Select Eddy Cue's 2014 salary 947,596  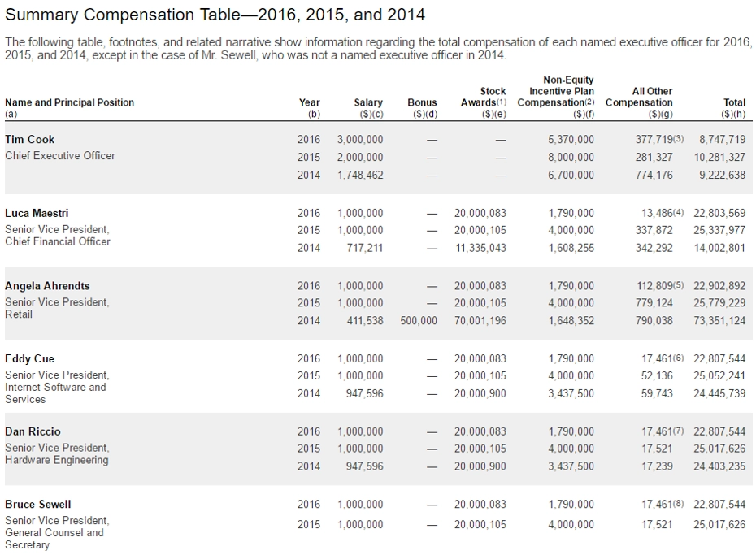[364, 393]
